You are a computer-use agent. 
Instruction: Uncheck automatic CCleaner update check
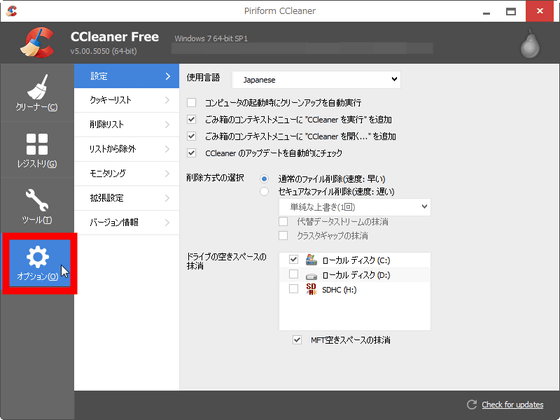pos(192,153)
